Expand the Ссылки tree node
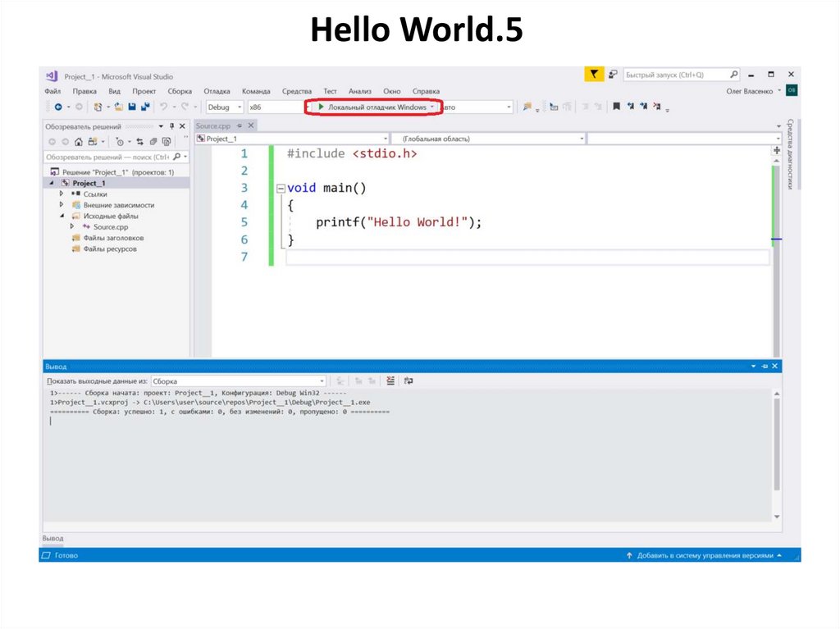The width and height of the screenshot is (840, 629). coord(62,194)
